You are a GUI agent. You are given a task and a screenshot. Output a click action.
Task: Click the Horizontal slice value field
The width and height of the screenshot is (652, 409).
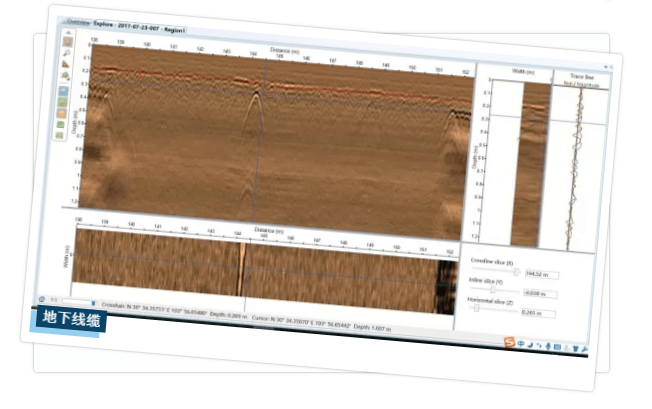[538, 313]
